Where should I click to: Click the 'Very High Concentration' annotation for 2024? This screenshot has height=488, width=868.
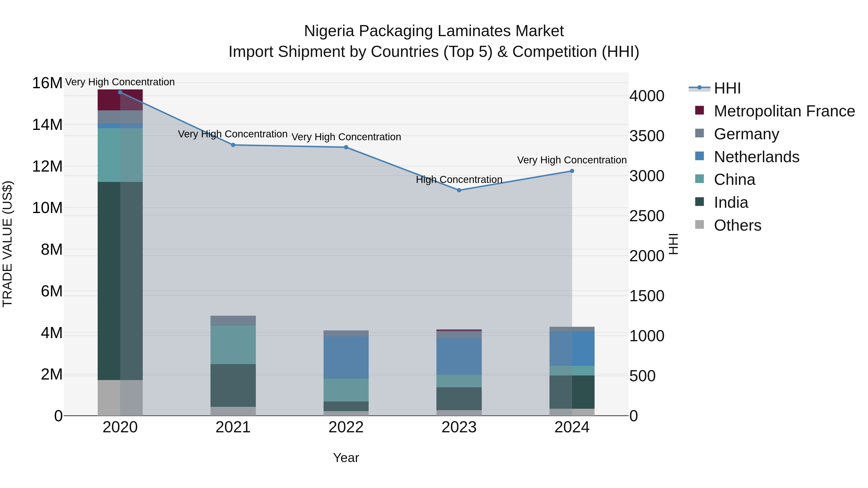[x=572, y=160]
